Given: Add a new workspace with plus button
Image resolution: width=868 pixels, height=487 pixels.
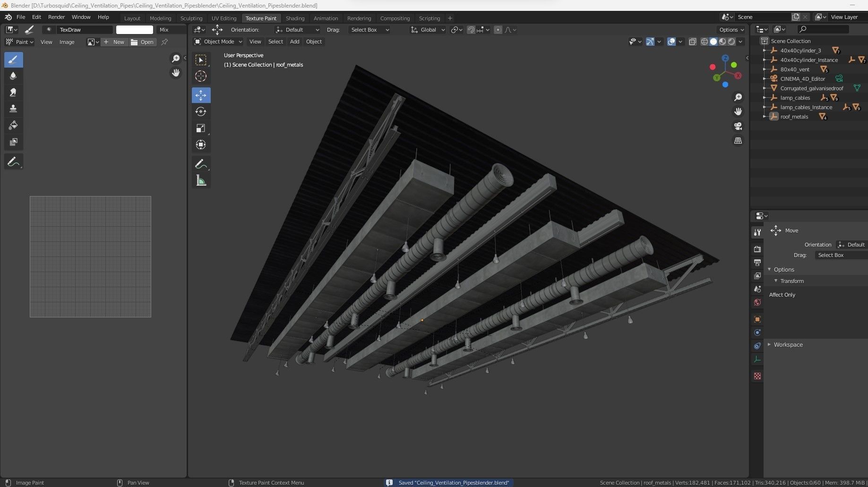Looking at the screenshot, I should point(450,18).
